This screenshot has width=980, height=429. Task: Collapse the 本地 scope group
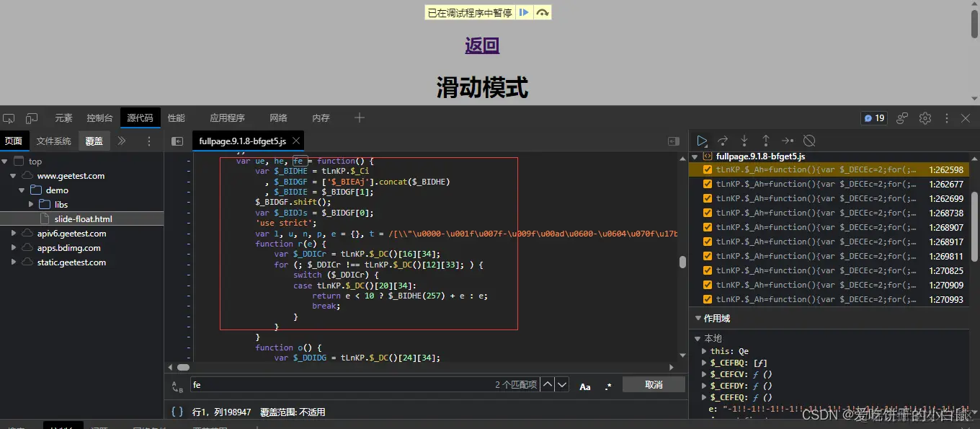[697, 338]
